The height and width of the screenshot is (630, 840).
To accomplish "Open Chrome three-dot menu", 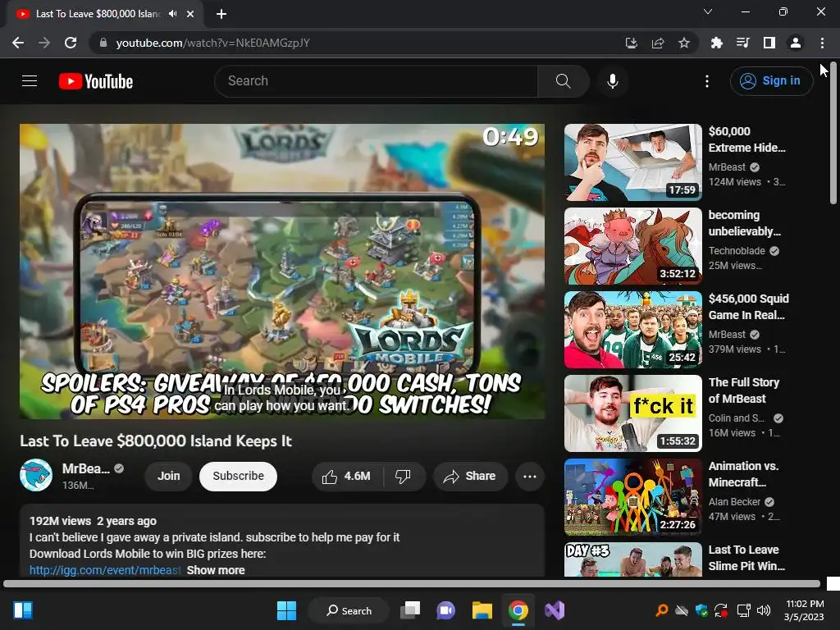I will (822, 43).
